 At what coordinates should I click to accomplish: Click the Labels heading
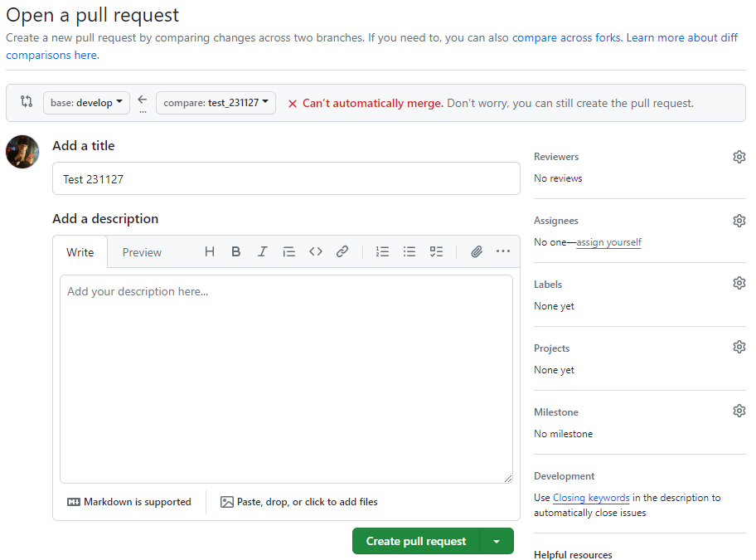(x=548, y=285)
